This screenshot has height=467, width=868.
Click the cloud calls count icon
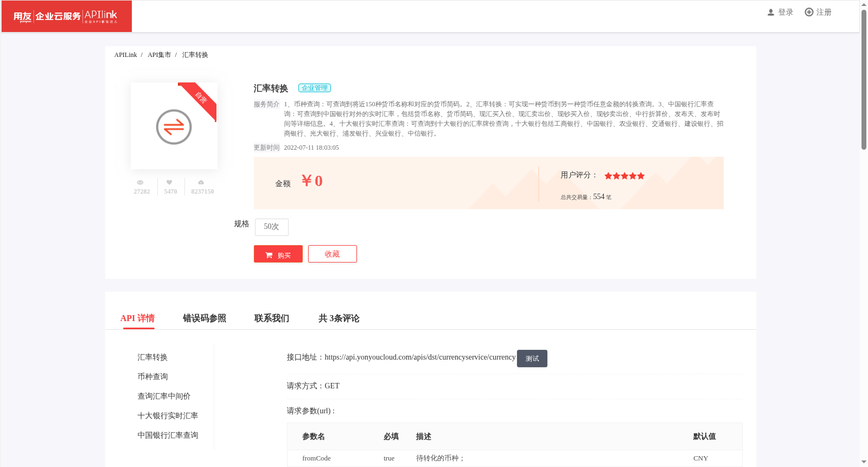(x=201, y=183)
